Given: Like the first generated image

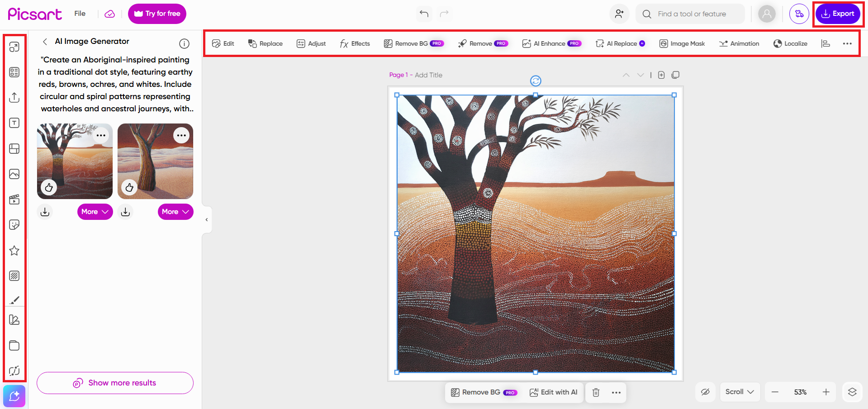Looking at the screenshot, I should coord(49,187).
